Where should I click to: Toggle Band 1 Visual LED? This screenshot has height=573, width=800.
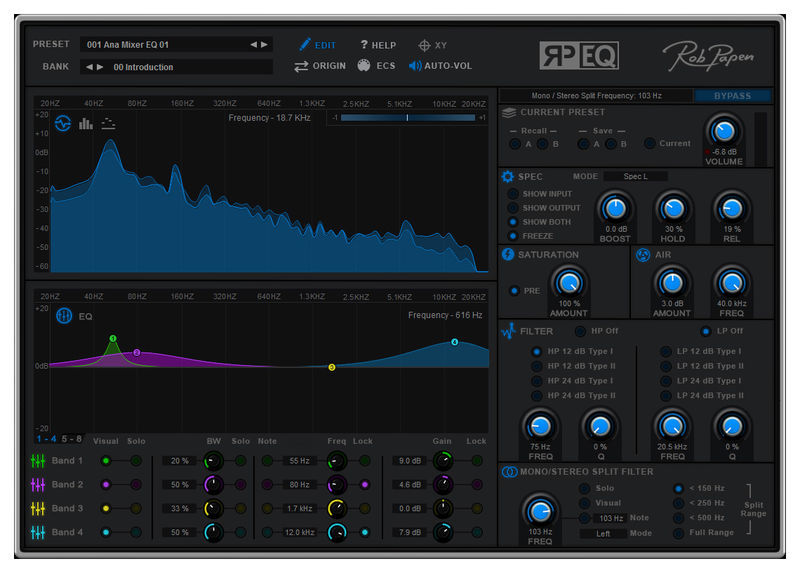click(x=106, y=461)
